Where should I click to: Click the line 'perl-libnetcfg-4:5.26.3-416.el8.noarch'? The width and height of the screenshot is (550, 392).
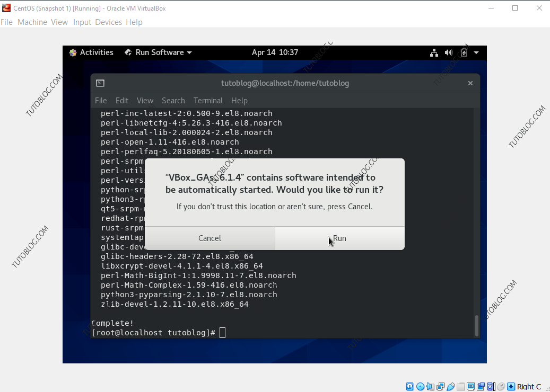(x=191, y=123)
